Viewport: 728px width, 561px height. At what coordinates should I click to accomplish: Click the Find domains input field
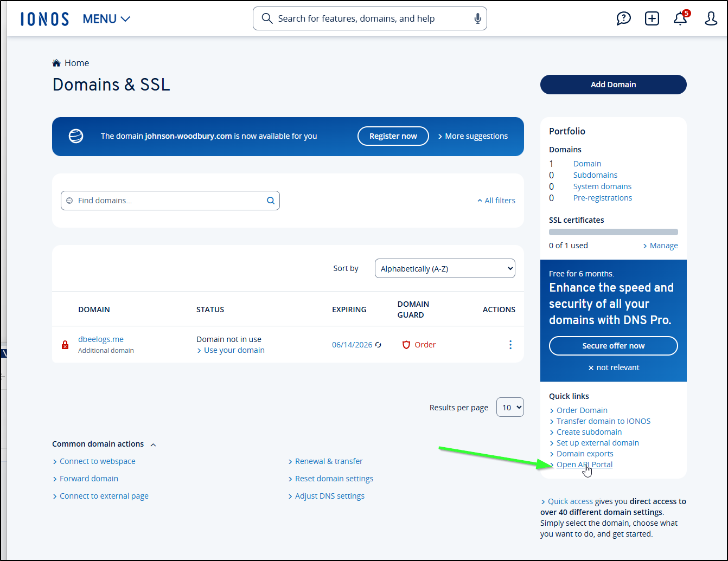(168, 201)
